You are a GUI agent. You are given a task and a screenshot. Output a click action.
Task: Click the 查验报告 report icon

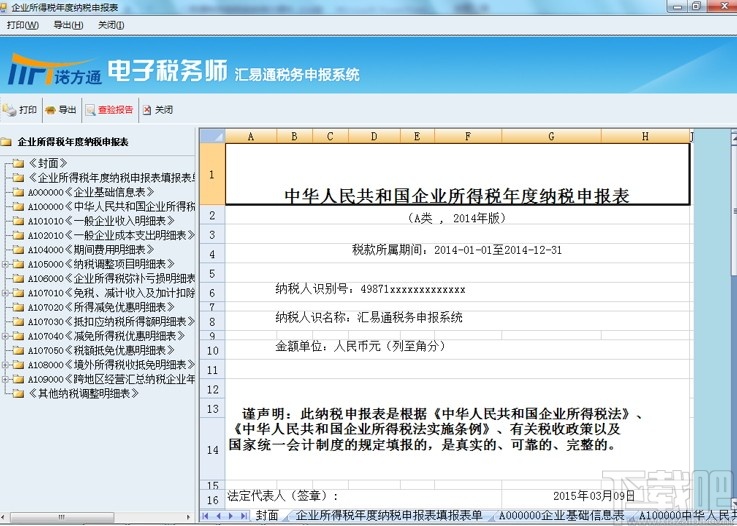pos(90,110)
